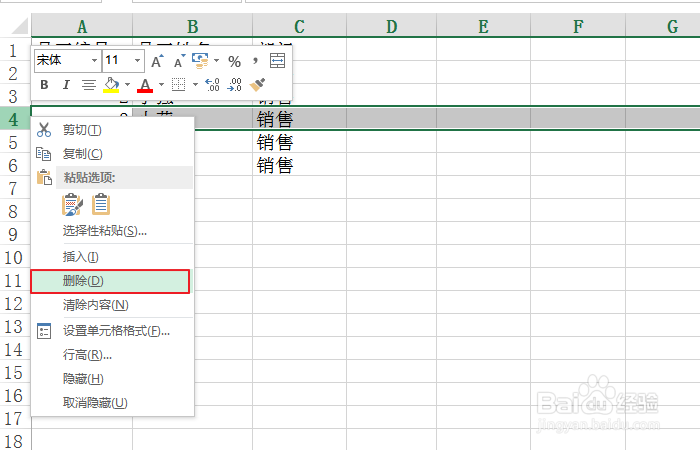
Task: Select column E header
Action: point(483,26)
